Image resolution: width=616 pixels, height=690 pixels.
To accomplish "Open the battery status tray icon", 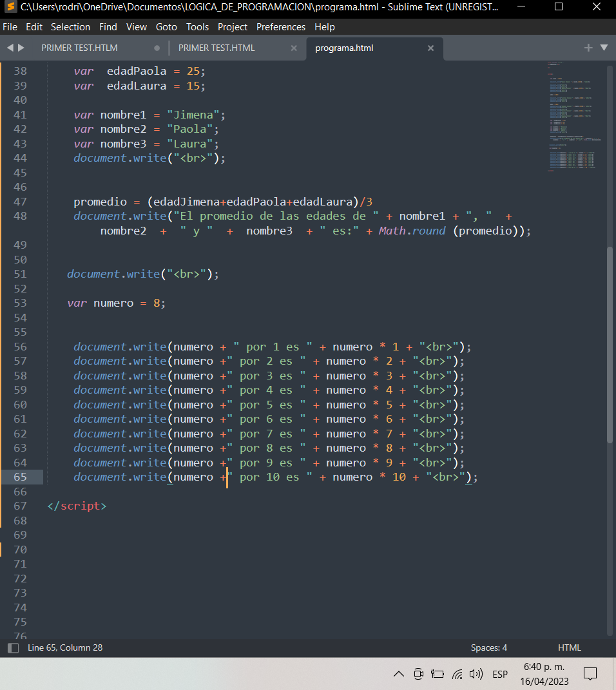I will click(x=438, y=674).
